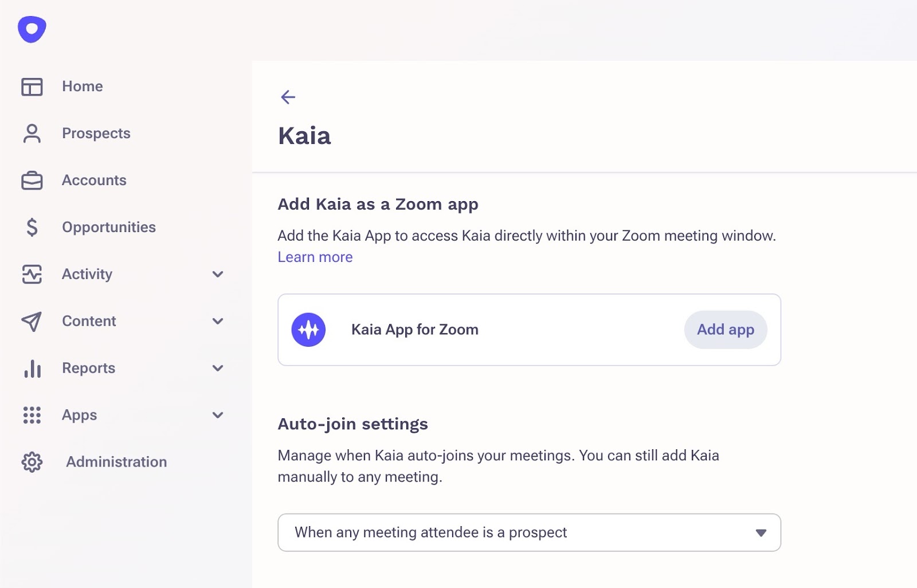Expand the Apps submenu chevron
The width and height of the screenshot is (917, 588).
[x=218, y=415]
